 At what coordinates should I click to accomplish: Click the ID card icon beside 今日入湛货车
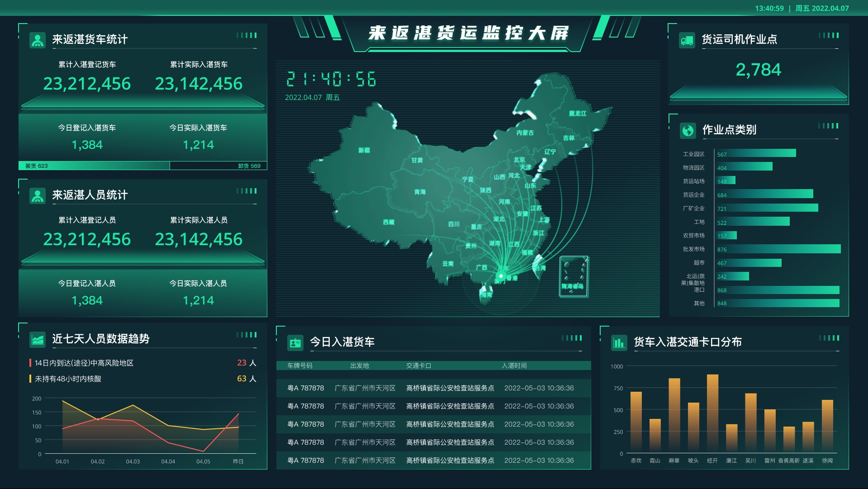[x=295, y=342]
